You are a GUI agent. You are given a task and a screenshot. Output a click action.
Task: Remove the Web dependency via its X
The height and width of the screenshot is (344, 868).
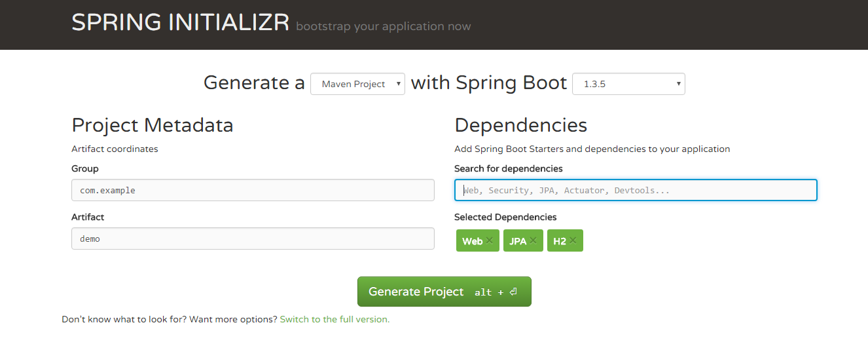(x=490, y=240)
